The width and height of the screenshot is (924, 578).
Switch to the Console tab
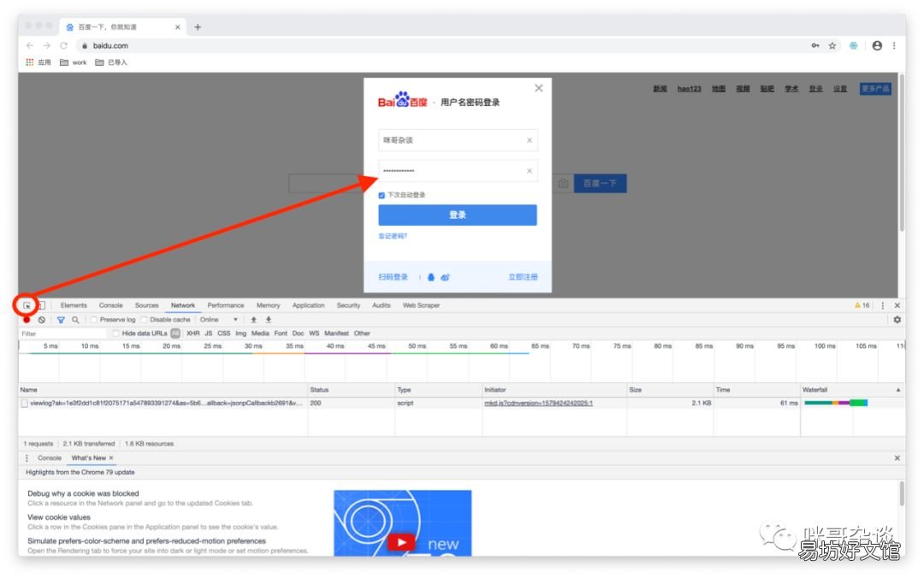pyautogui.click(x=110, y=305)
